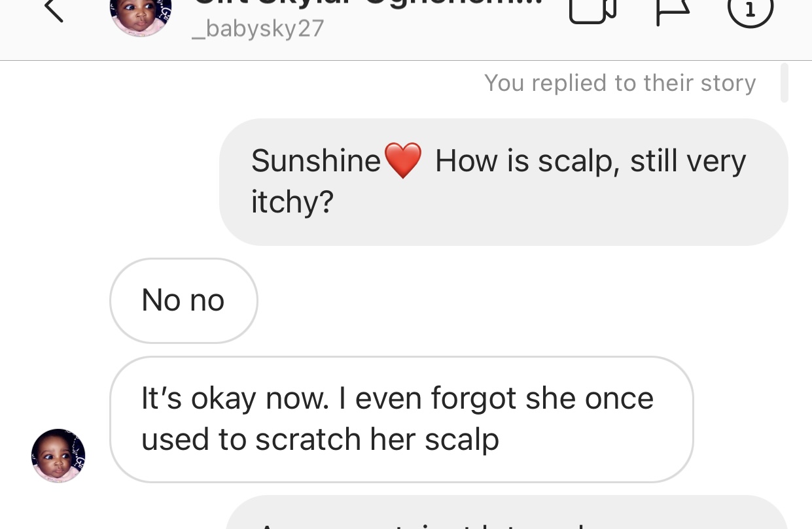This screenshot has height=529, width=812.
Task: Select the "No no" message bubble
Action: [183, 301]
